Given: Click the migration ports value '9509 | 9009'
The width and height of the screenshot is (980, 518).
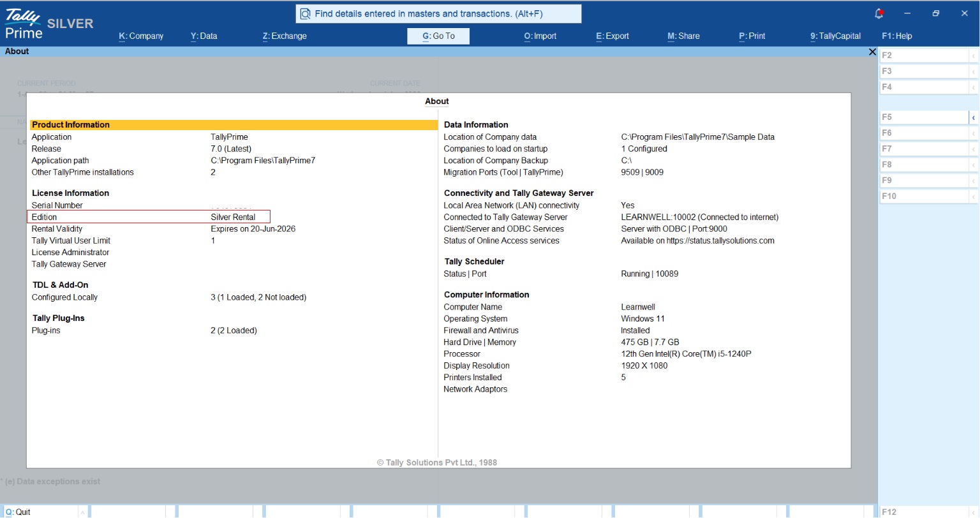Looking at the screenshot, I should (642, 172).
